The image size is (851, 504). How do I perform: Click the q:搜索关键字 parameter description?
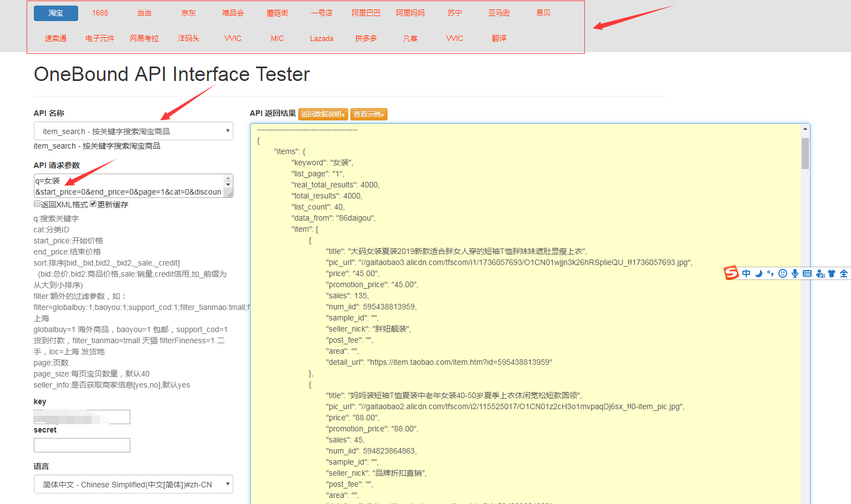coord(57,218)
